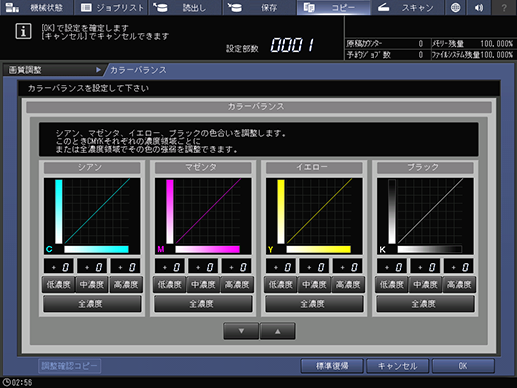517x388 pixels.
Task: Click the イエロー high density value field
Action: pyautogui.click(x=348, y=267)
